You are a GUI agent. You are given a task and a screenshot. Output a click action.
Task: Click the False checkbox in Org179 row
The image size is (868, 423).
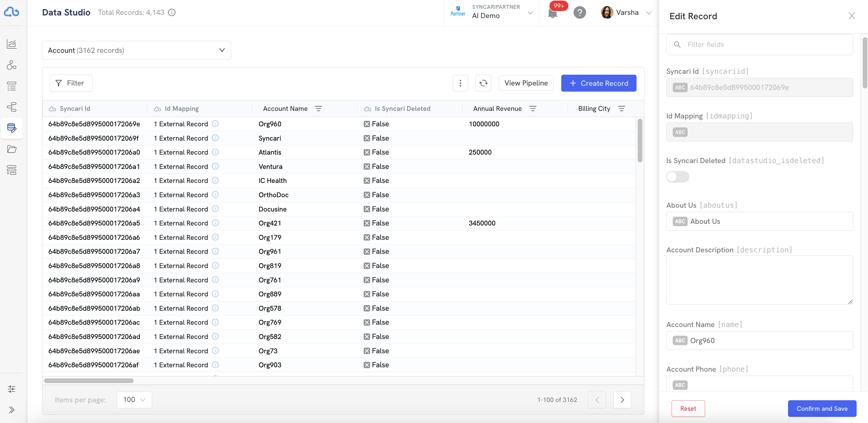tap(367, 237)
